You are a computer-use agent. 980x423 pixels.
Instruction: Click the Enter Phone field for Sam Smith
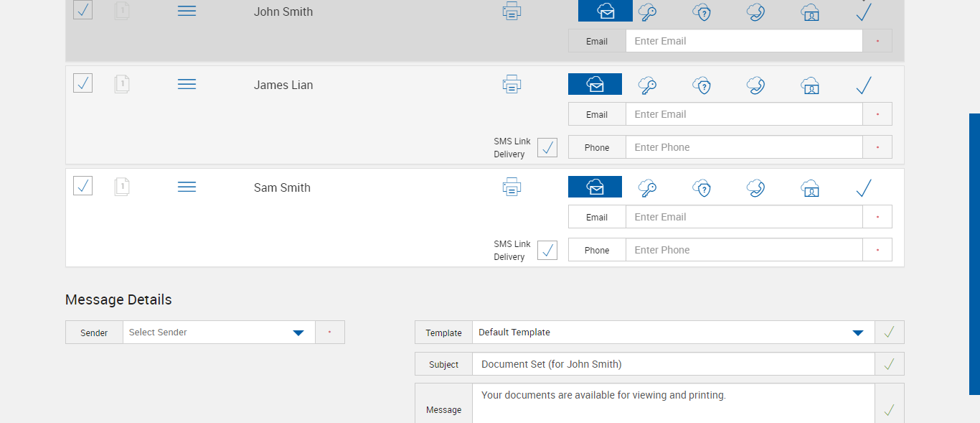click(743, 250)
